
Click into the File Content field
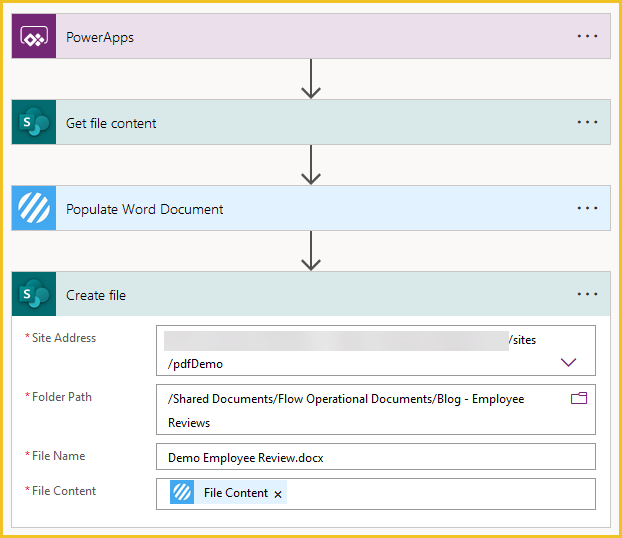point(376,494)
